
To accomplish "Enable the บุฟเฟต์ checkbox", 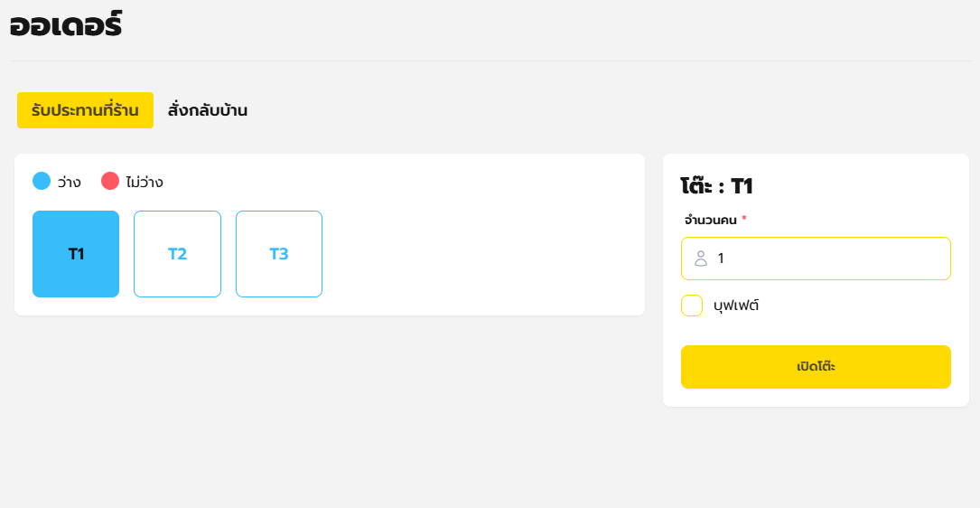I will pyautogui.click(x=692, y=306).
